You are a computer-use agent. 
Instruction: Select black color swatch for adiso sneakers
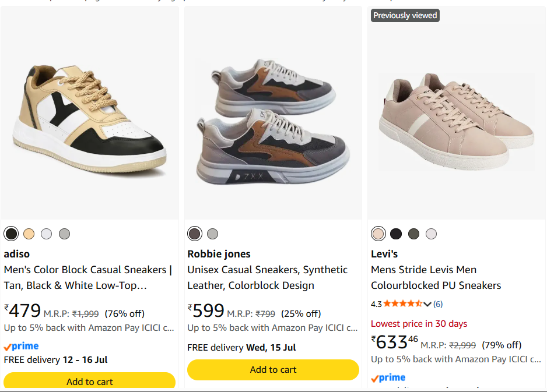click(x=11, y=234)
